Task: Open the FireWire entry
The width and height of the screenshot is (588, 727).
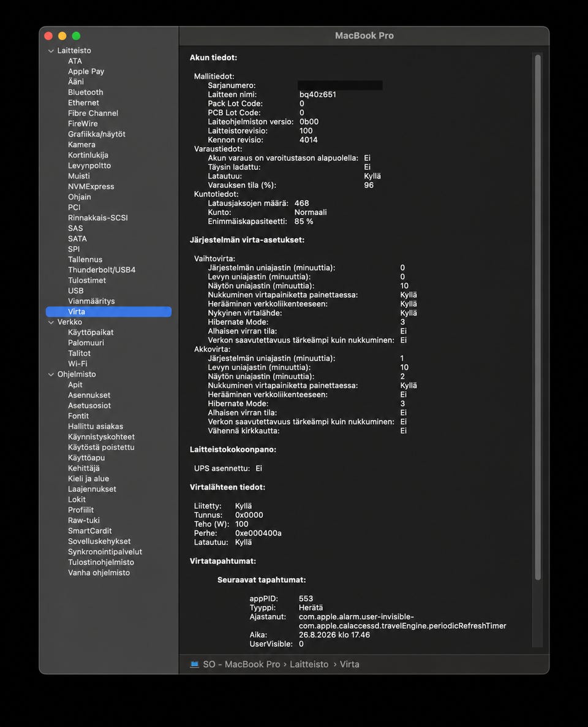Action: 83,124
